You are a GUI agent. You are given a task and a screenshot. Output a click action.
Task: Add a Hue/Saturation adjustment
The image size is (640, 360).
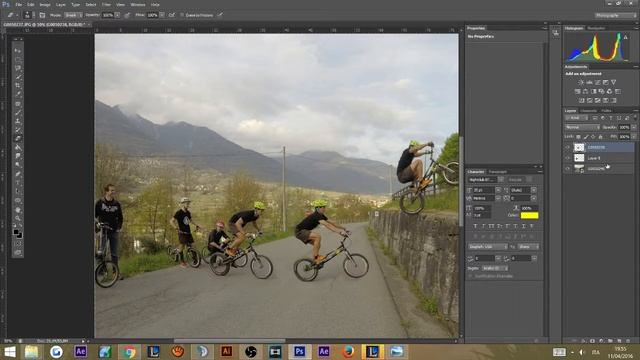577,91
